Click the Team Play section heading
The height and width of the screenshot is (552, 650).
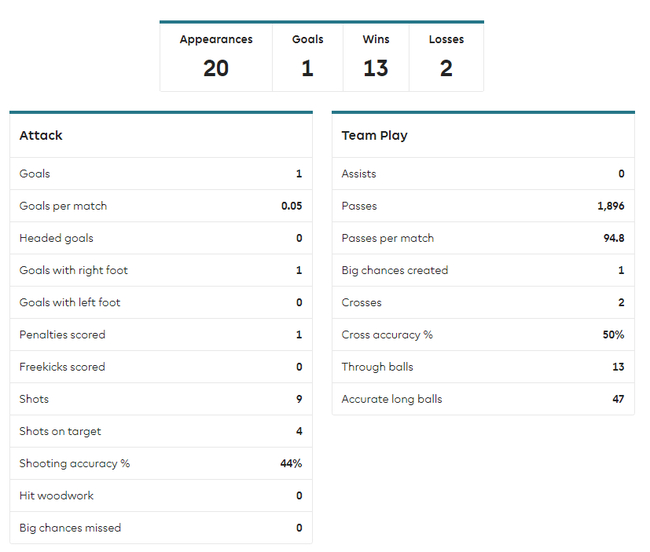(374, 135)
